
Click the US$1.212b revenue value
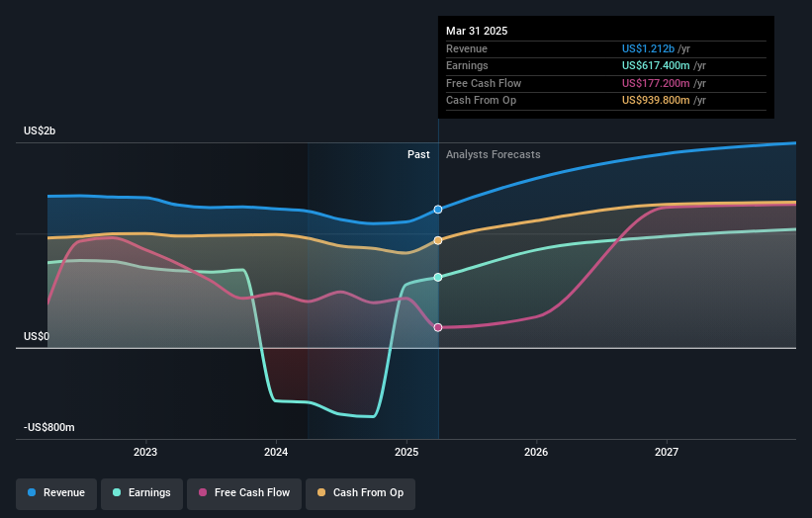point(648,48)
